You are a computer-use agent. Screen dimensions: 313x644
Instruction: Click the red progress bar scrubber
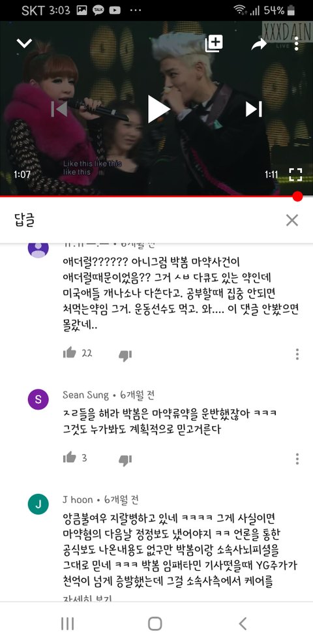click(x=298, y=196)
